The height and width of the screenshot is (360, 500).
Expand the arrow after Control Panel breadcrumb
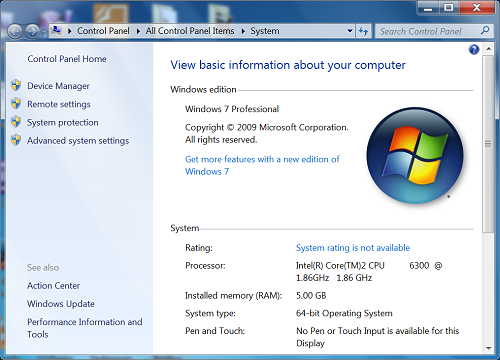coord(138,31)
